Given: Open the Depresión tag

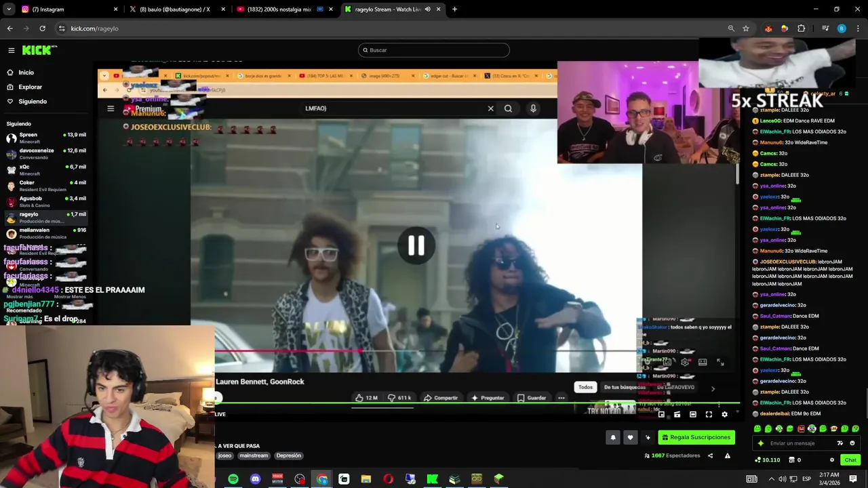Looking at the screenshot, I should click(x=288, y=455).
